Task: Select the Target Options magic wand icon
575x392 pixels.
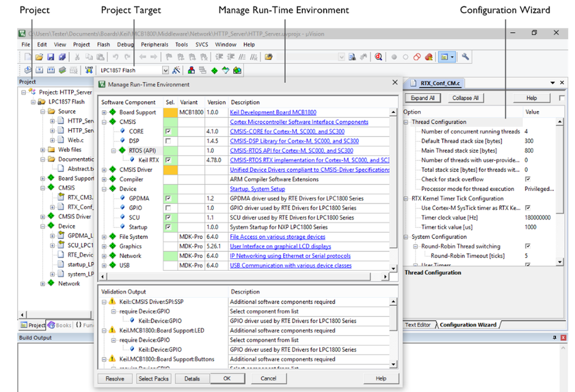Action: coord(176,70)
